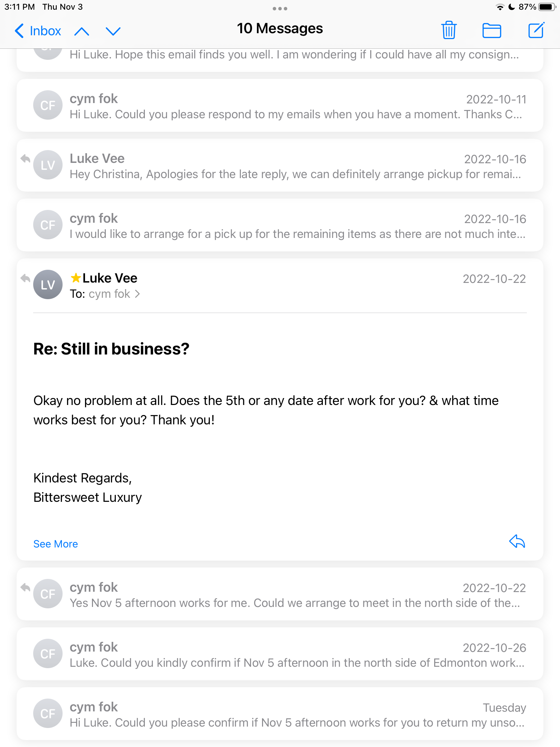Tap the CF avatar on Tuesday message

point(48,713)
